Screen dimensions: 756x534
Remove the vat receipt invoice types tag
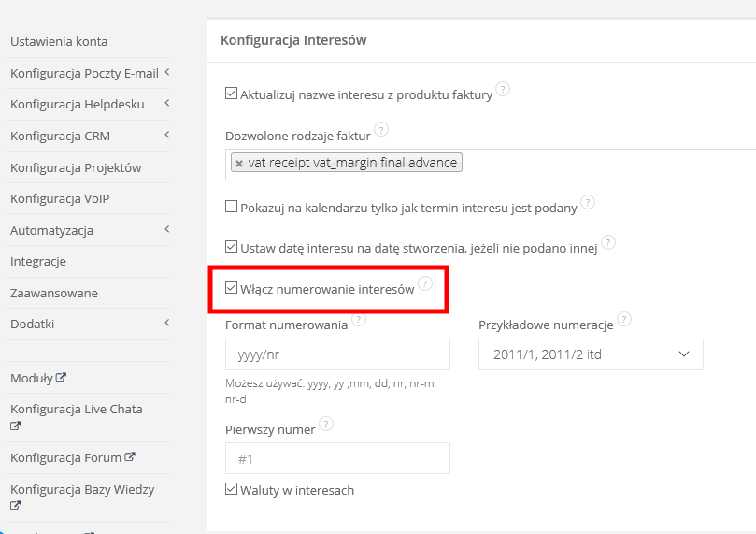pos(239,163)
